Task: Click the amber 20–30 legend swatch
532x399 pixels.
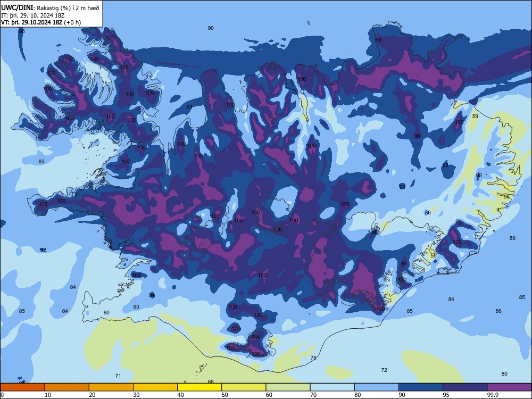Action: coord(111,387)
